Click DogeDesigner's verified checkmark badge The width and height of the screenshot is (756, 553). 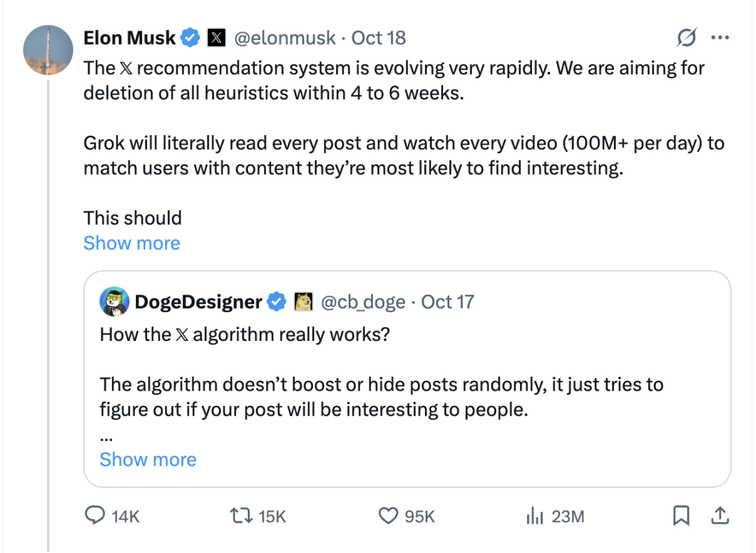tap(277, 302)
